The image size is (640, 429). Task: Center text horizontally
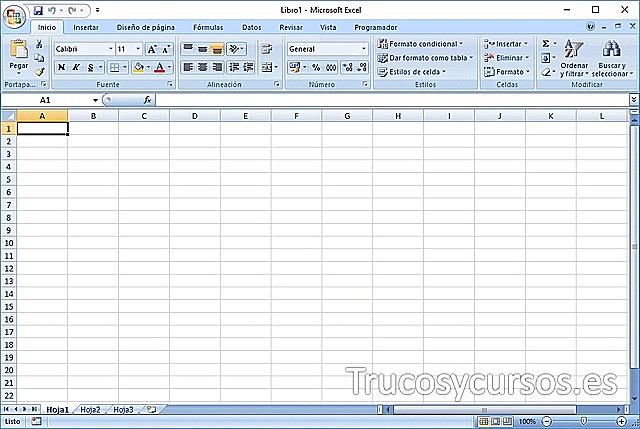pyautogui.click(x=202, y=67)
